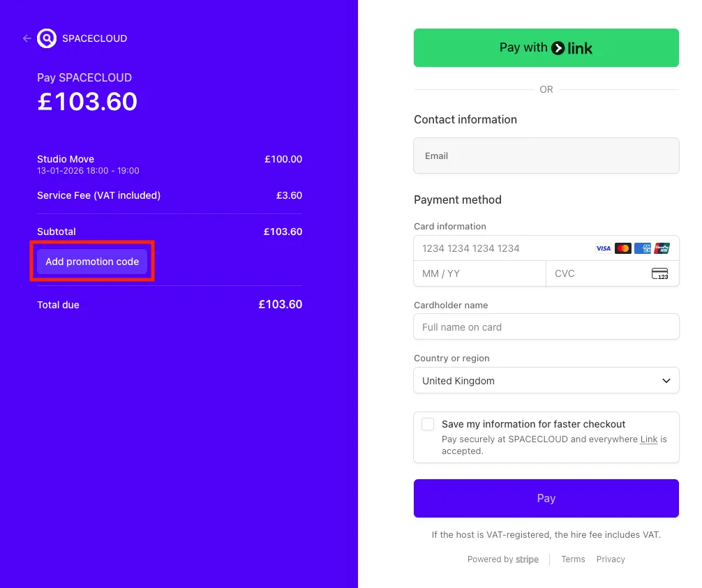Click Add promotion code button
This screenshot has height=588, width=702.
pyautogui.click(x=92, y=262)
